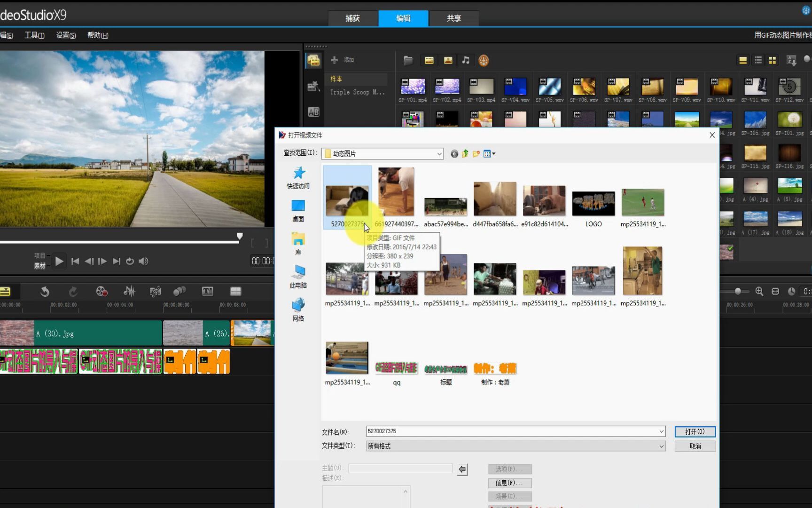
Task: Open the view menu dropdown in dialog
Action: click(489, 154)
